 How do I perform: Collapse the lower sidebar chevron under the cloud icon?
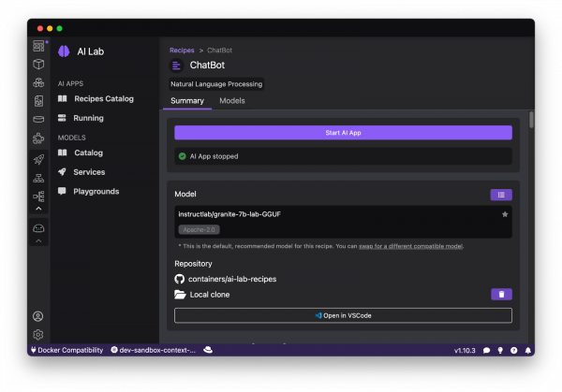tap(38, 241)
